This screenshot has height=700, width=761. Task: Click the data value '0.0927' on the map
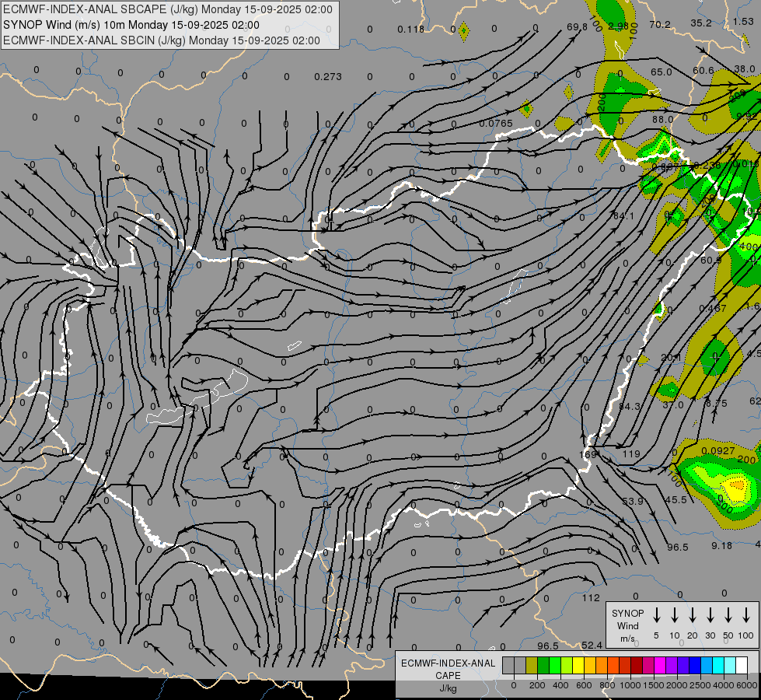tap(717, 451)
